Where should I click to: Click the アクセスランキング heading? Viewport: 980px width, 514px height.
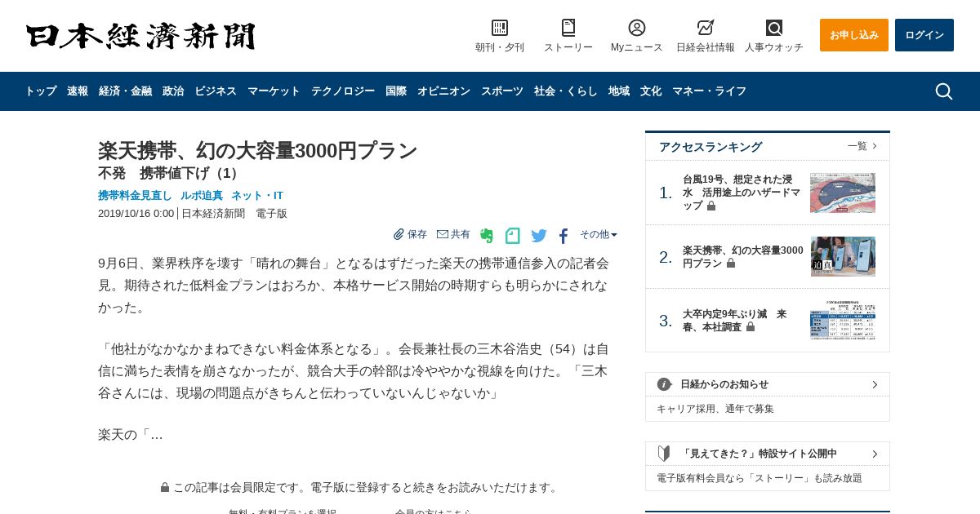point(710,147)
